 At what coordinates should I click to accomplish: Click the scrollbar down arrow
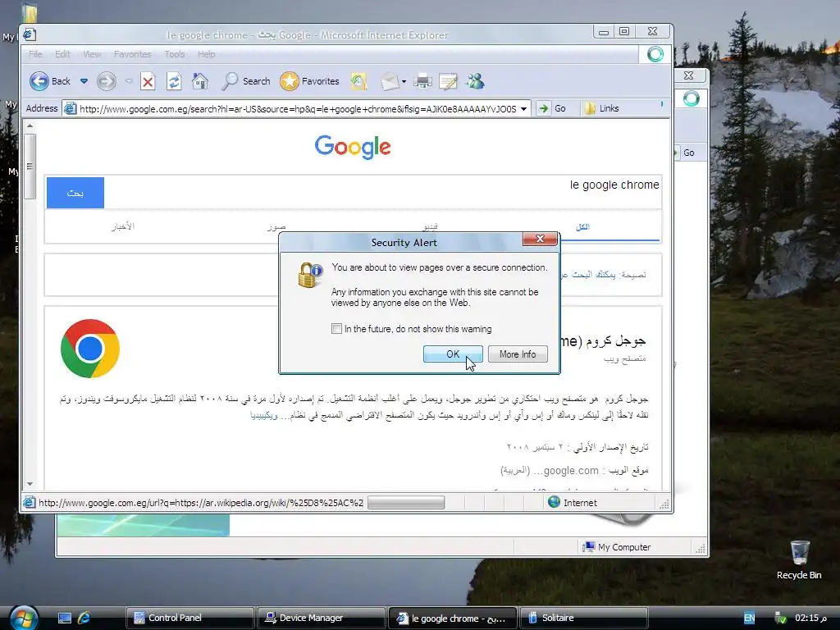[30, 484]
